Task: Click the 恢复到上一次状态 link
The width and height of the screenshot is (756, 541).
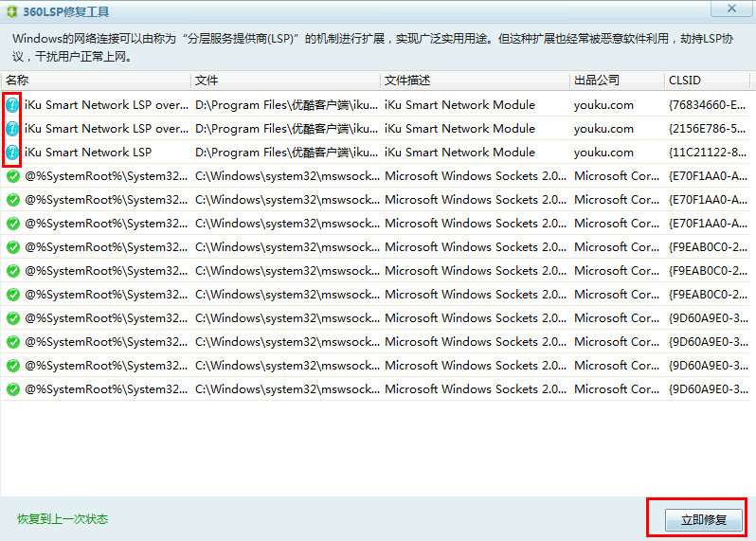Action: (x=63, y=519)
